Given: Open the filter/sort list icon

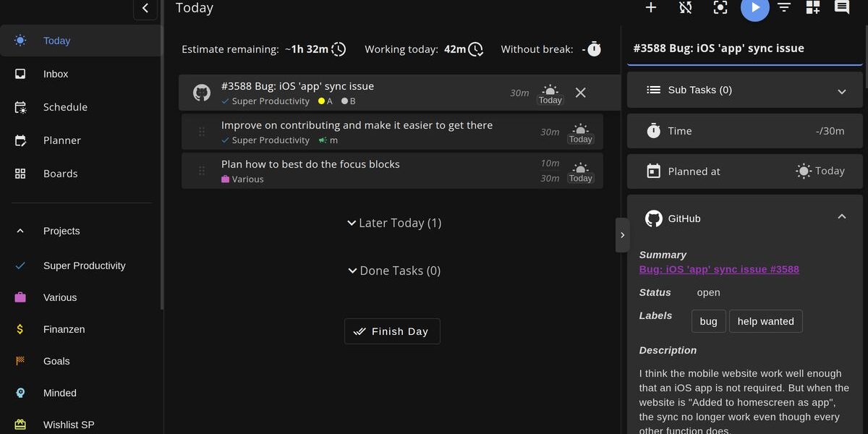Looking at the screenshot, I should click(x=784, y=7).
